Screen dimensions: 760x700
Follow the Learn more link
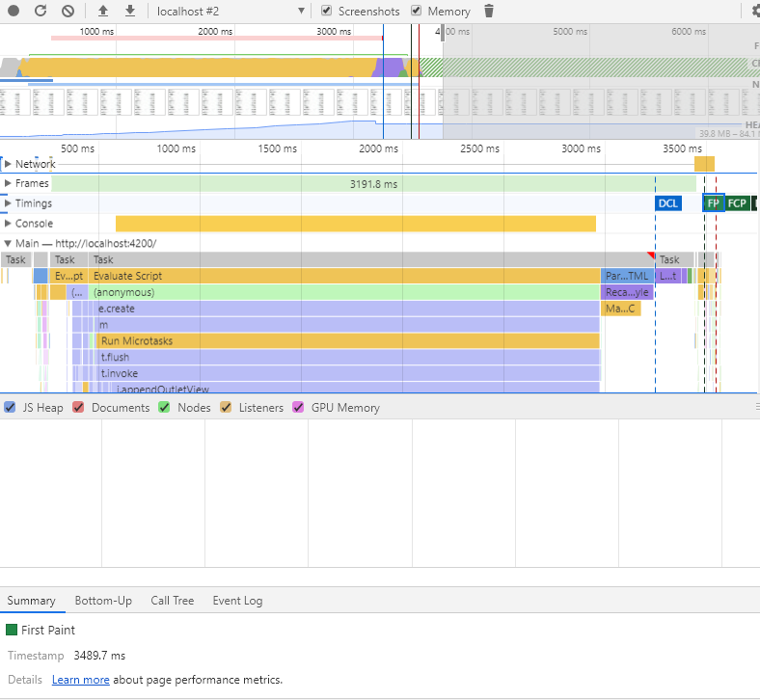pos(80,680)
